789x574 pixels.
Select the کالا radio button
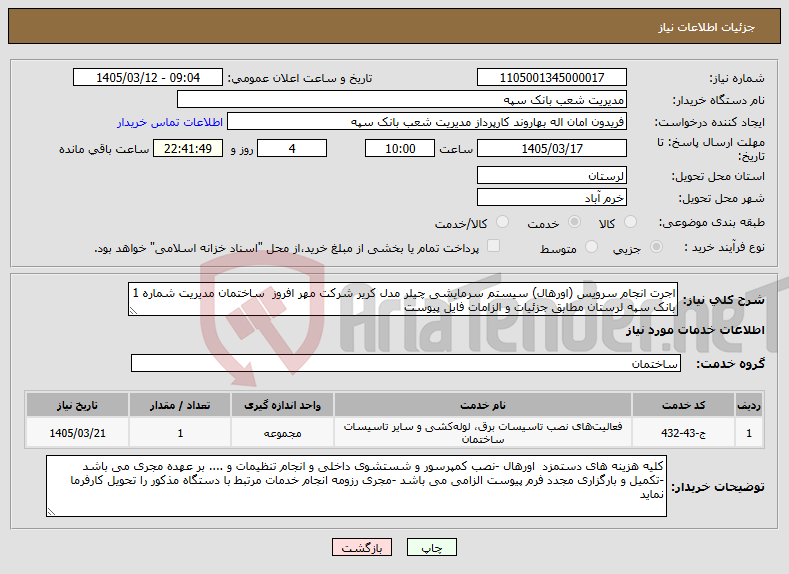[630, 222]
